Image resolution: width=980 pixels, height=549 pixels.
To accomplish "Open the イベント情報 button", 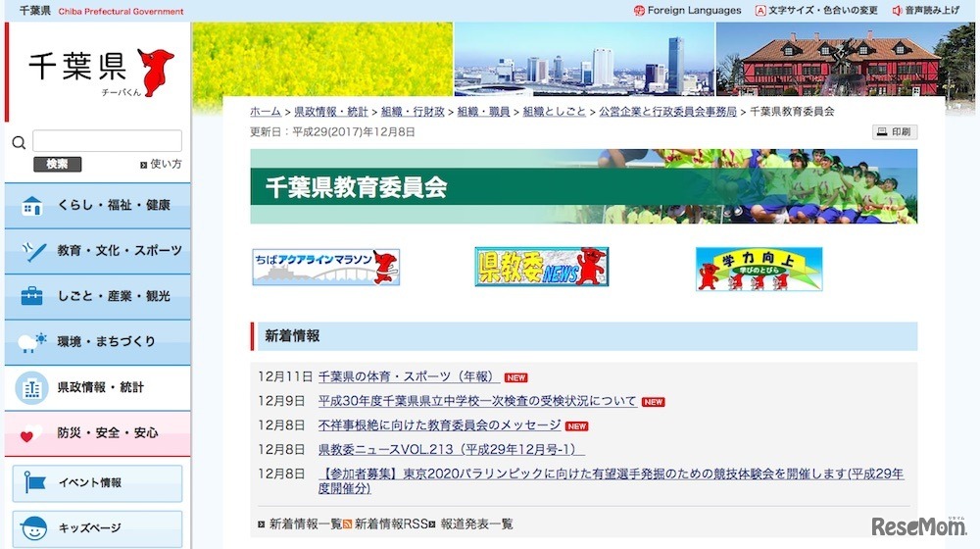I will [x=97, y=482].
